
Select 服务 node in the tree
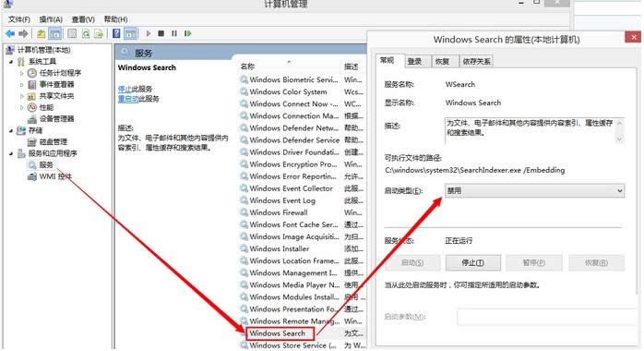[46, 164]
